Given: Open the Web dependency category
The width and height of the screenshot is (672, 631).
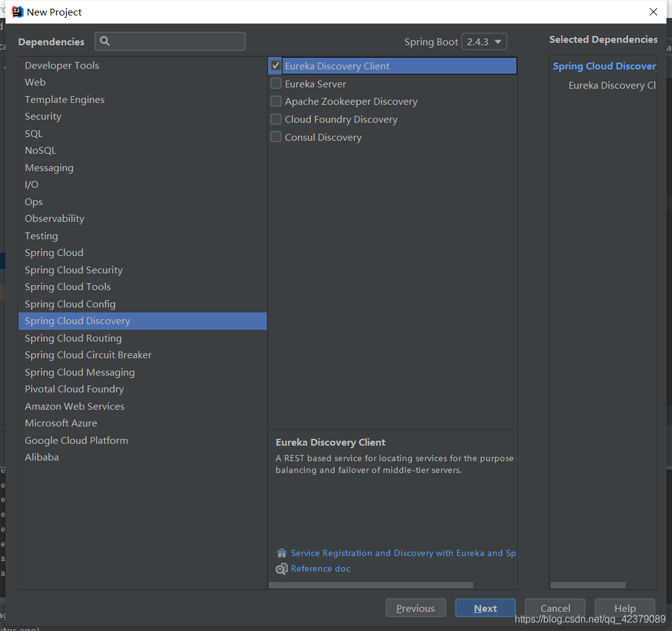Looking at the screenshot, I should (142, 82).
